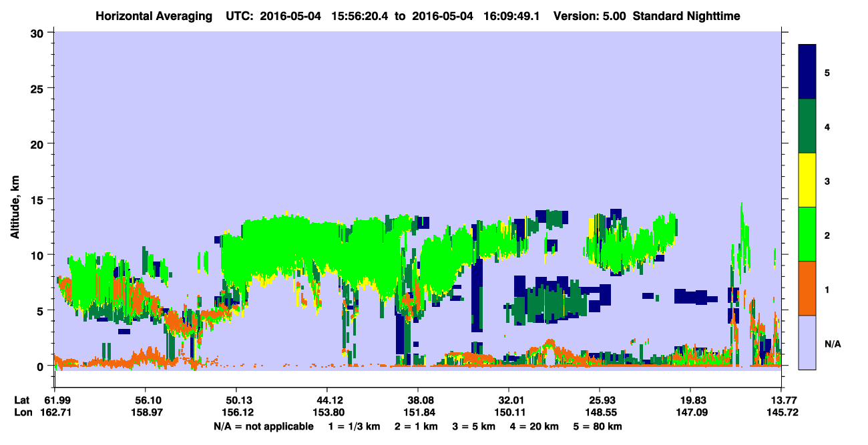The width and height of the screenshot is (868, 445).
Task: Click the dark green colorbar segment labeled 4
Action: tap(807, 126)
